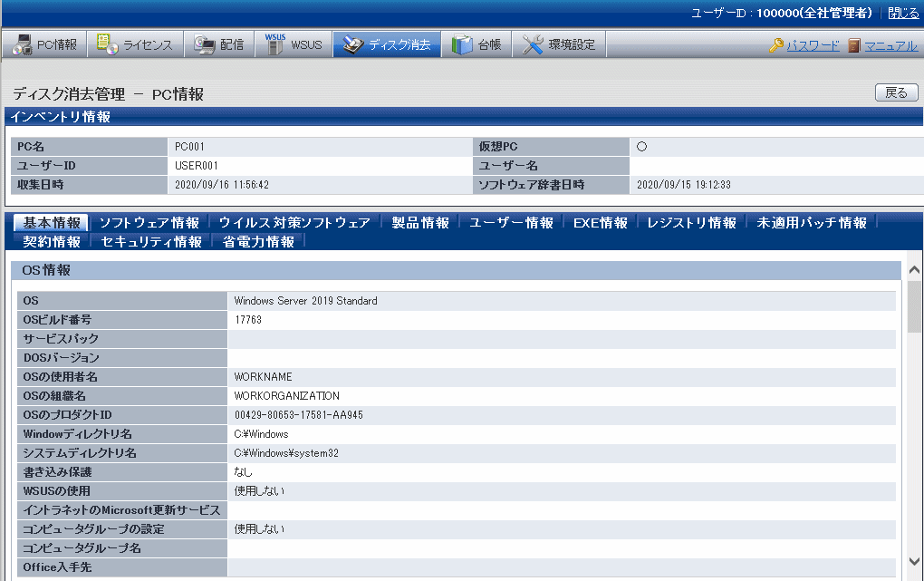Click the C:¥Windows directory value
Viewport: 924px width, 581px height.
[x=261, y=434]
